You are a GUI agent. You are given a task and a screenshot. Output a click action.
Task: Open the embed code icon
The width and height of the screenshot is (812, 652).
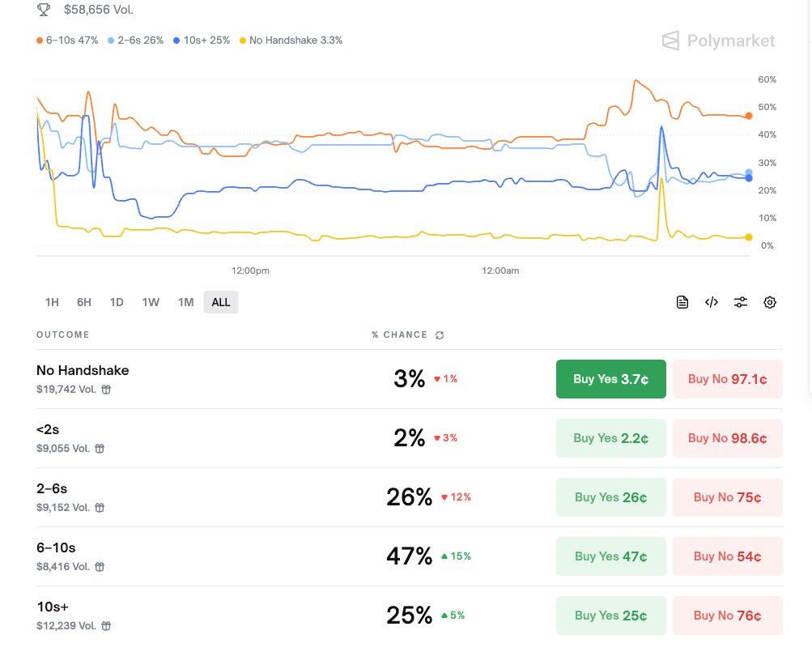(x=712, y=302)
